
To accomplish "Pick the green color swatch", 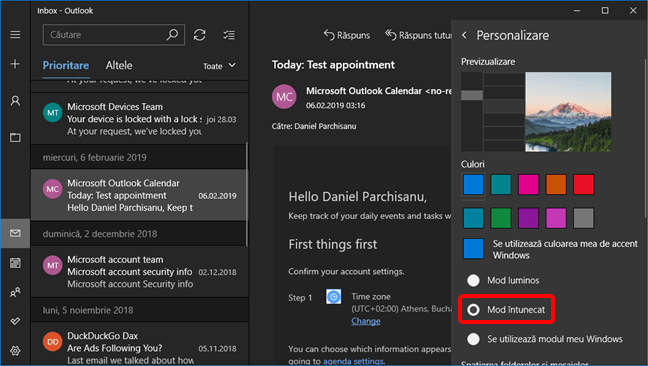I will [x=501, y=218].
